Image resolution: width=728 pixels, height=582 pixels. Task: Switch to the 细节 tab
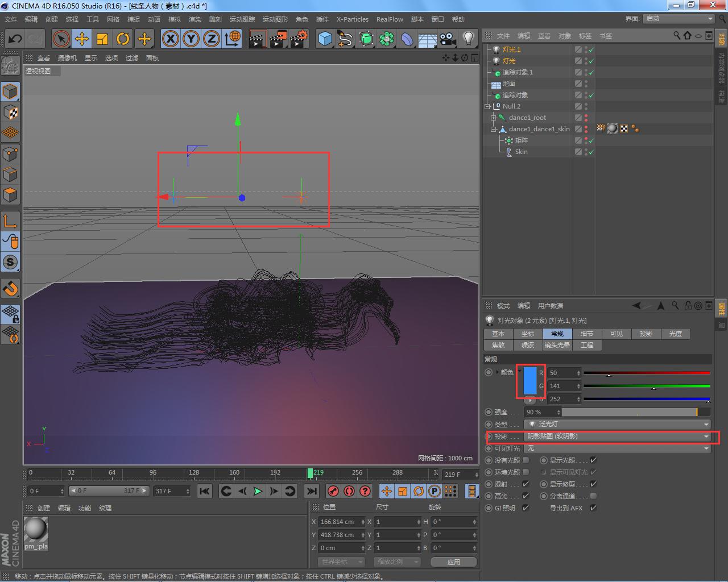click(586, 334)
